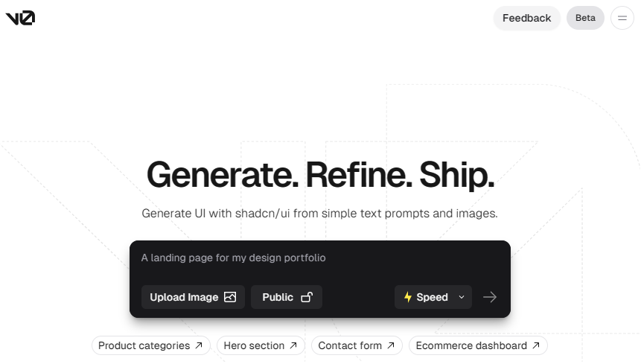Image resolution: width=641 pixels, height=364 pixels.
Task: Click the arrow icon beside Contact form
Action: click(391, 345)
